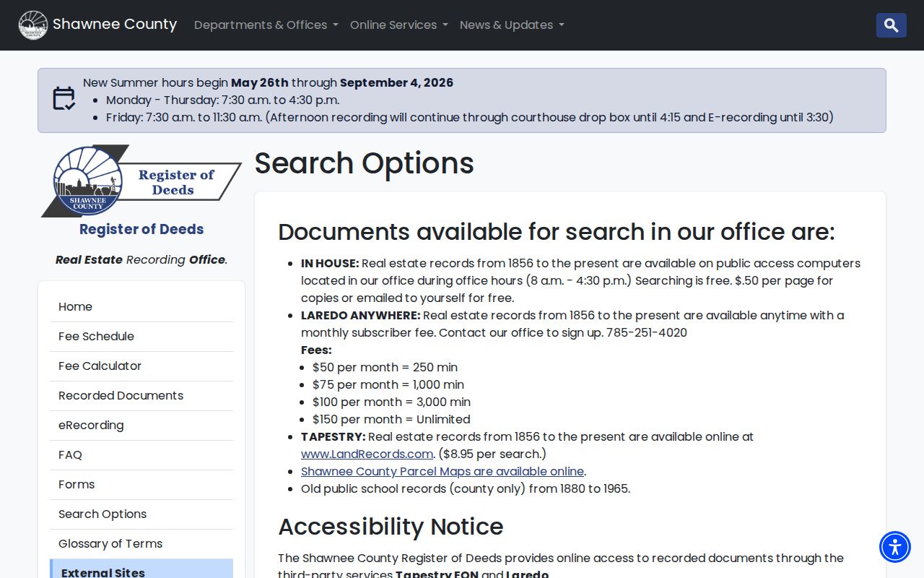Click the Search Options page heading

364,163
